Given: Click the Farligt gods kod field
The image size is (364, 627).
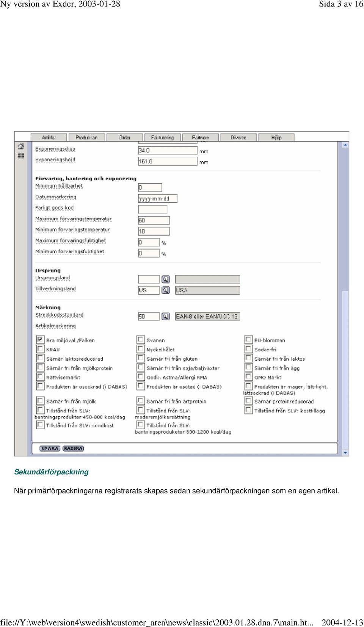Looking at the screenshot, I should [x=152, y=210].
